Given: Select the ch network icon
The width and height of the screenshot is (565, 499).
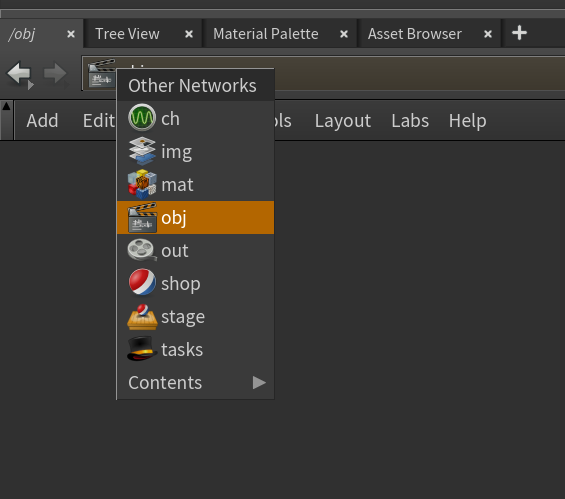Looking at the screenshot, I should 142,117.
